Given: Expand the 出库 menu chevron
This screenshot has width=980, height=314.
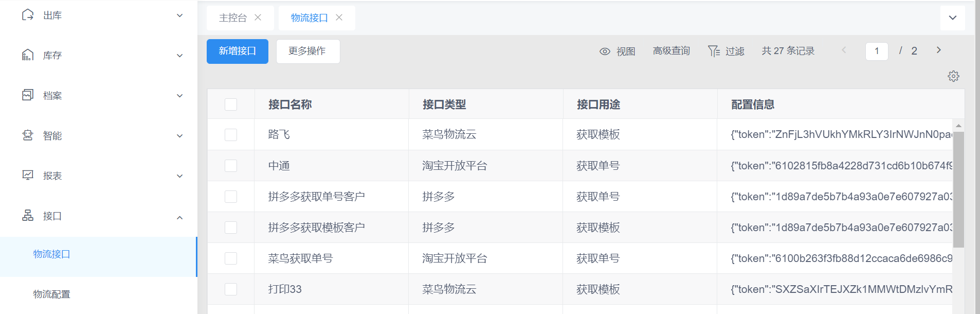Looking at the screenshot, I should pos(180,15).
